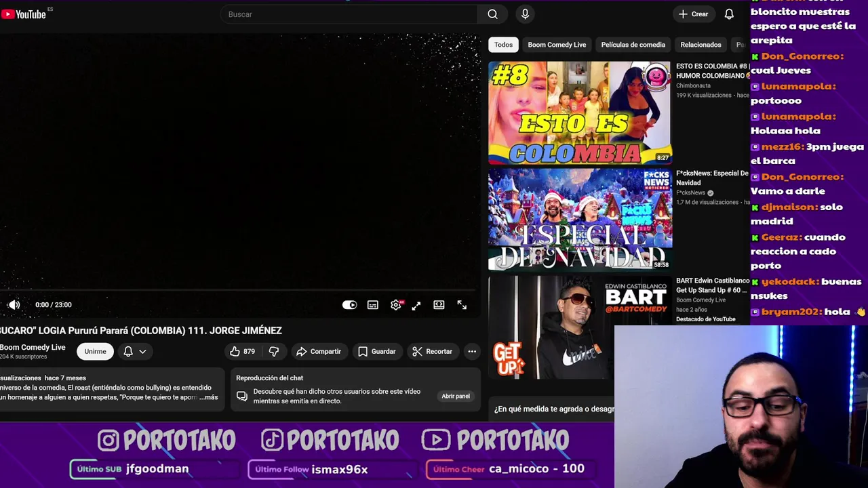
Task: Open the BART Get Up Stand Up thumbnail
Action: [x=580, y=327]
